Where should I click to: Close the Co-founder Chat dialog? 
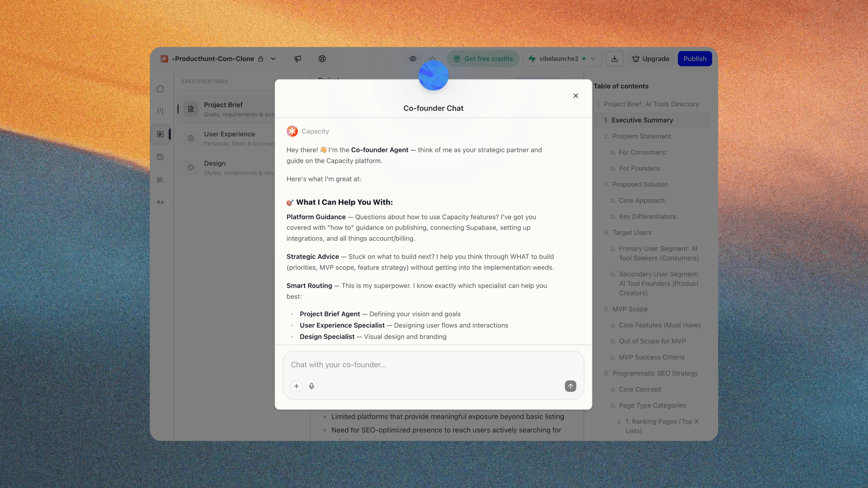click(x=575, y=96)
